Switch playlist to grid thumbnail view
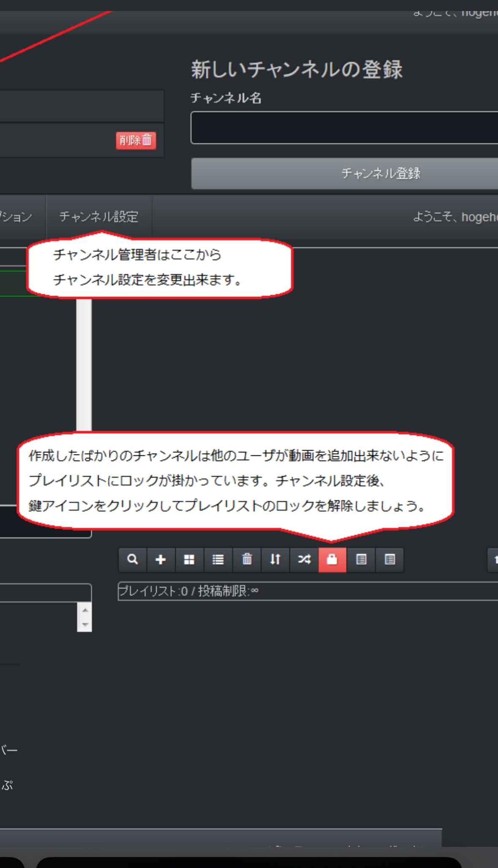 [x=189, y=560]
